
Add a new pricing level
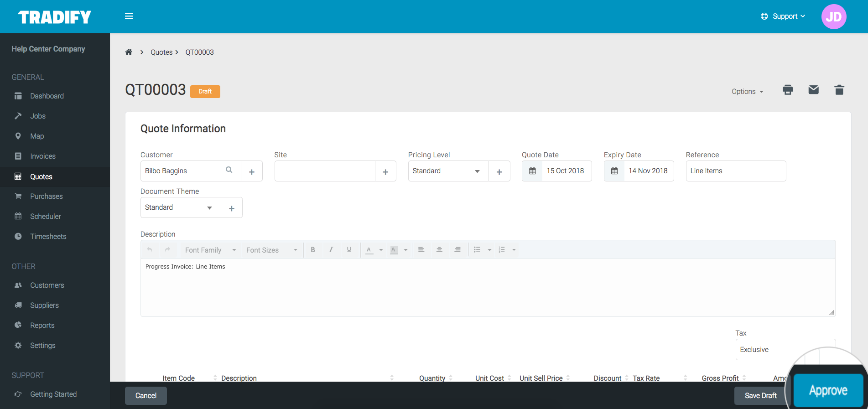pyautogui.click(x=499, y=171)
